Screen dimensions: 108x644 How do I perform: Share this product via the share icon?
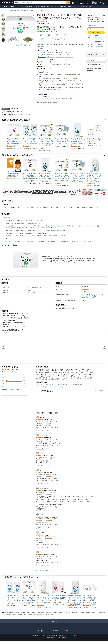[x=33, y=16]
